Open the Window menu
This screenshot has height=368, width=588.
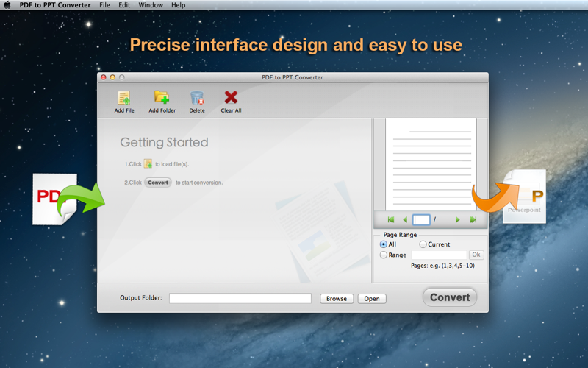point(151,5)
